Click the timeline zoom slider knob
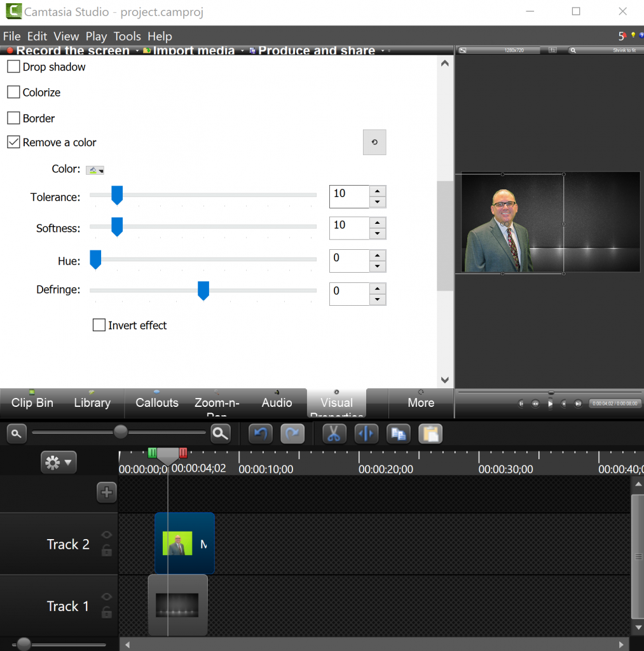Screen dimensions: 644x651 tap(120, 432)
